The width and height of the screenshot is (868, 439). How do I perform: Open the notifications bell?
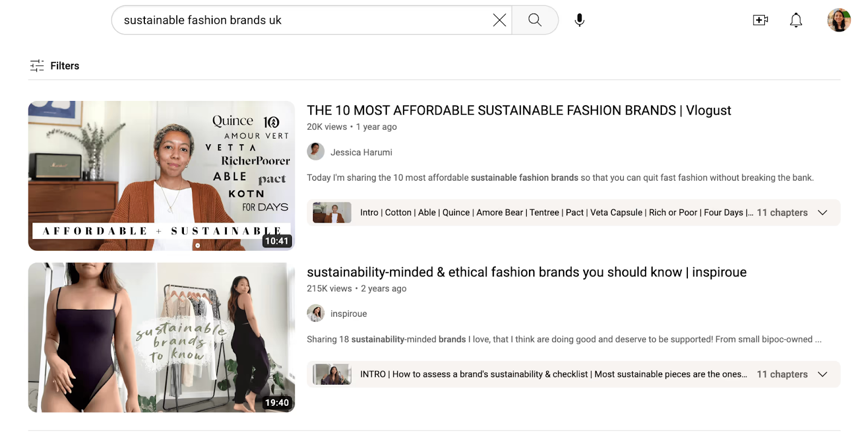[796, 20]
